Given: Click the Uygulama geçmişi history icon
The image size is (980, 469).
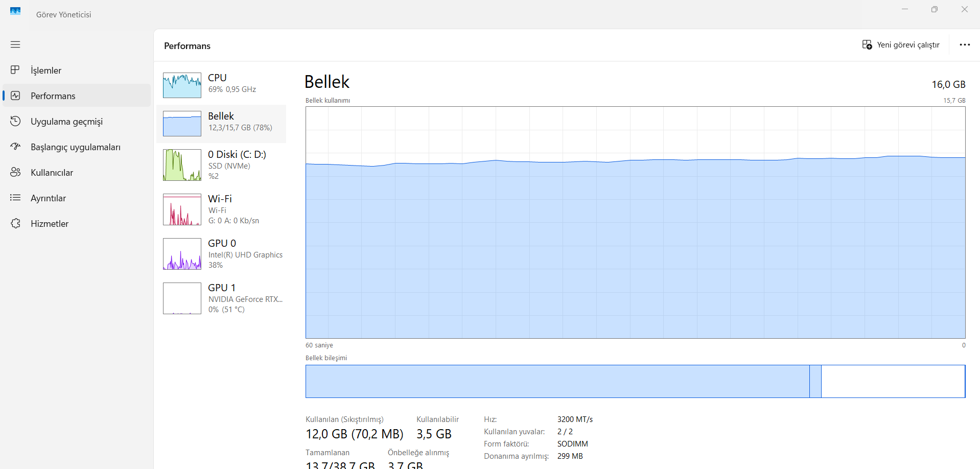Looking at the screenshot, I should click(x=15, y=121).
